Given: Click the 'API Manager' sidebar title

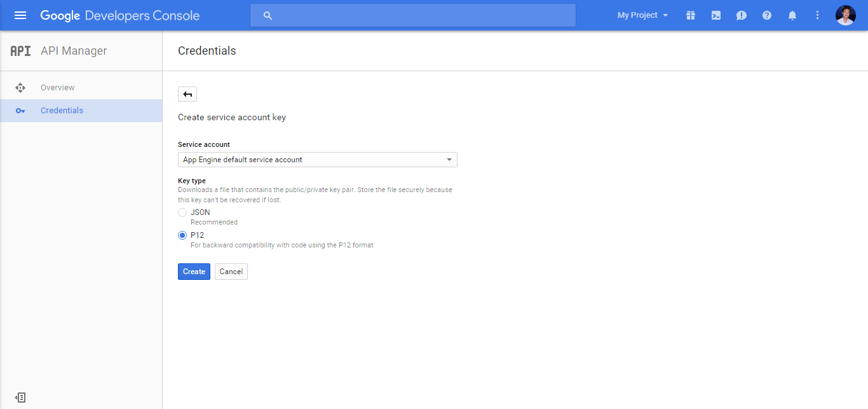Looking at the screenshot, I should [74, 51].
